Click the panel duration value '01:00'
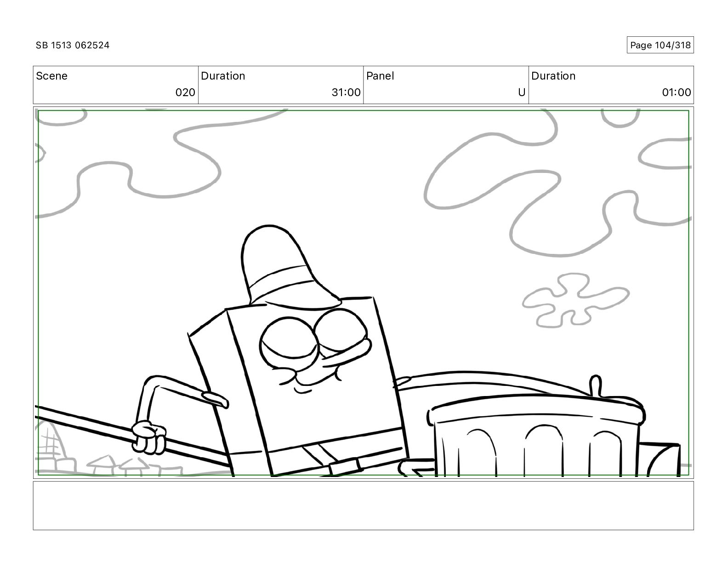The width and height of the screenshot is (728, 563). tap(677, 92)
